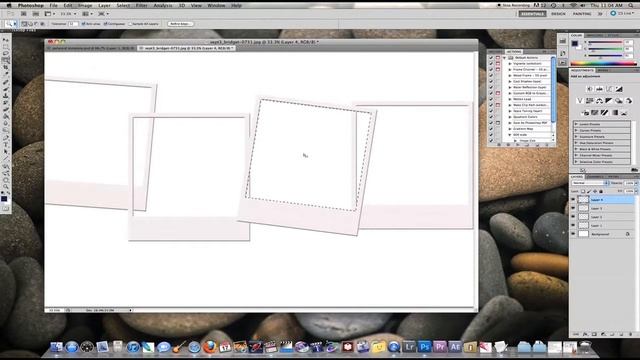Select the Crop tool
Viewport: 640px width, 360px height.
click(x=6, y=68)
